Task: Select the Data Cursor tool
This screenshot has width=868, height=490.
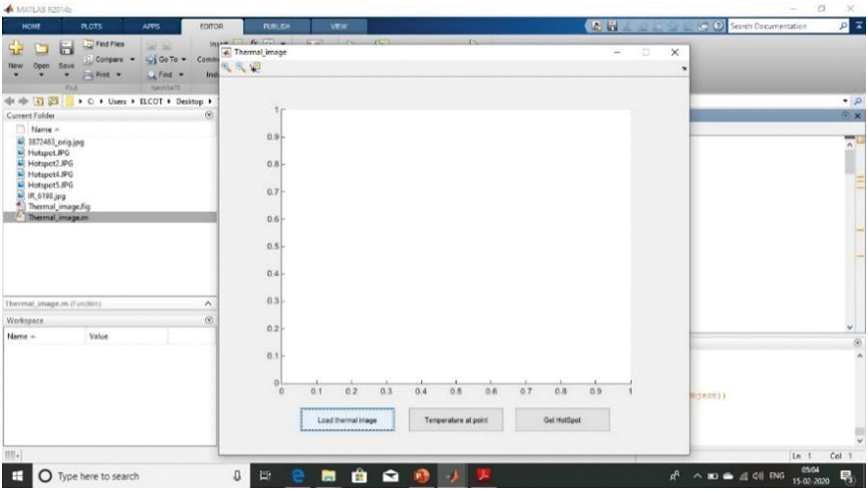Action: pyautogui.click(x=255, y=68)
